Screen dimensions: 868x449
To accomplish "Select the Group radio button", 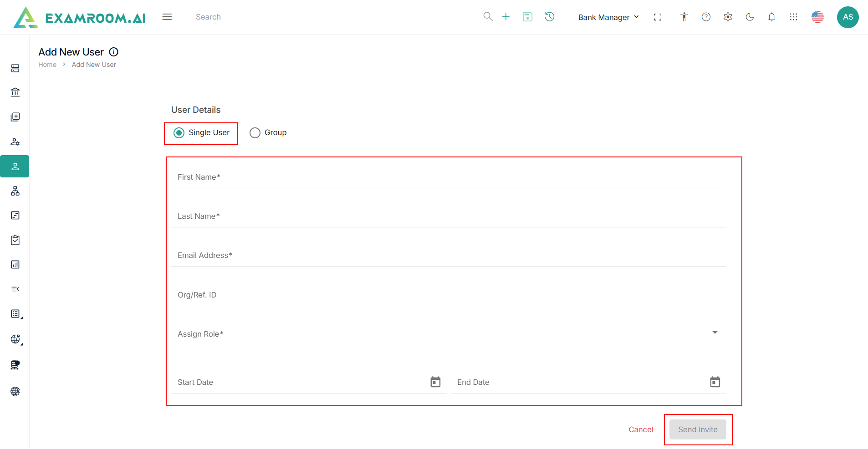I will click(255, 133).
